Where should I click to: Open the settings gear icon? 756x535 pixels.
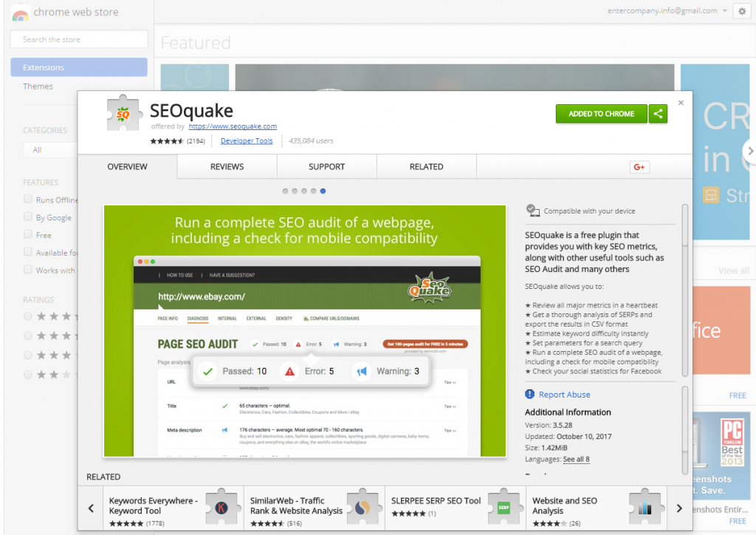tap(742, 11)
